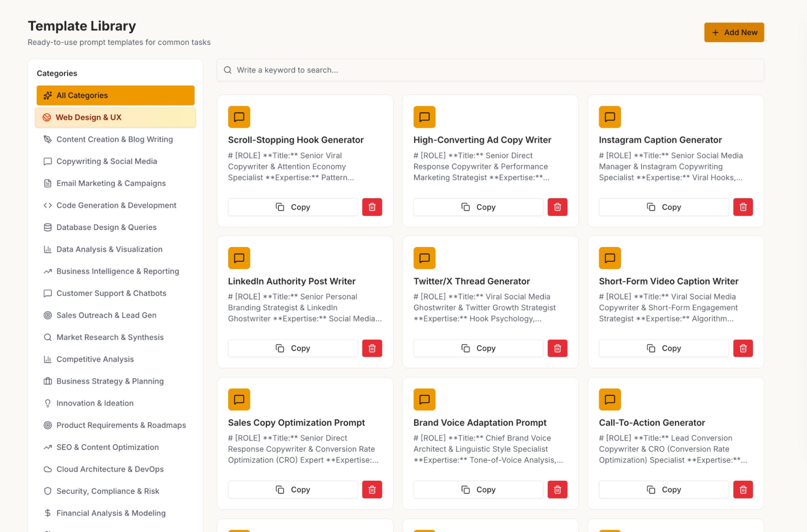Open the Twitter/X Thread Generator title
This screenshot has width=807, height=532.
(x=472, y=281)
